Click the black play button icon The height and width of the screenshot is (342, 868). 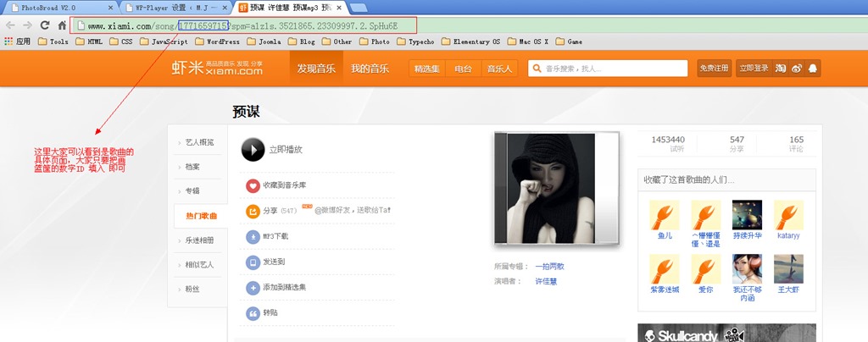253,150
